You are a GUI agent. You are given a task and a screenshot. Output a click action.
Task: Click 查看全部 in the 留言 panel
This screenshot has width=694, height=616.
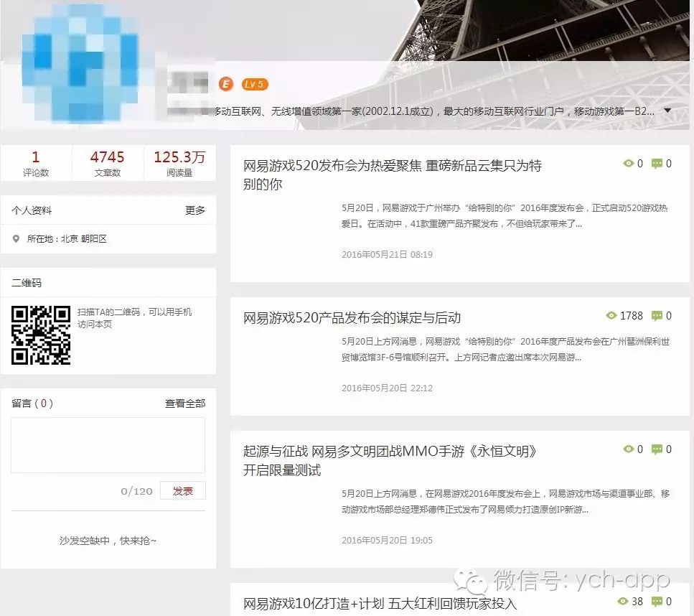coord(185,403)
